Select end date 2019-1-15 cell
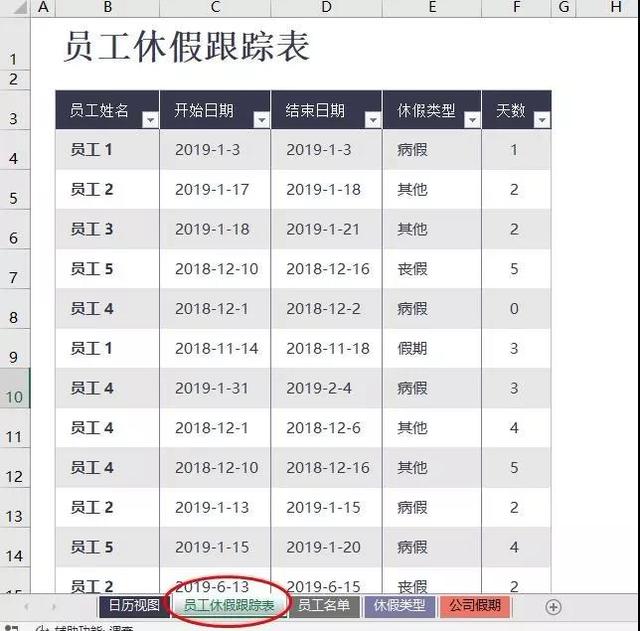The width and height of the screenshot is (640, 631). pyautogui.click(x=326, y=507)
